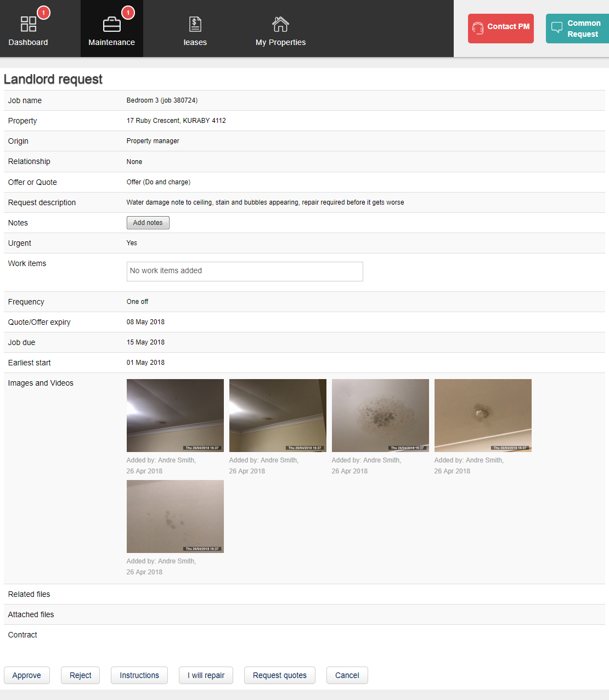The image size is (609, 700).
Task: Click the Maintenance briefcase icon
Action: click(112, 24)
